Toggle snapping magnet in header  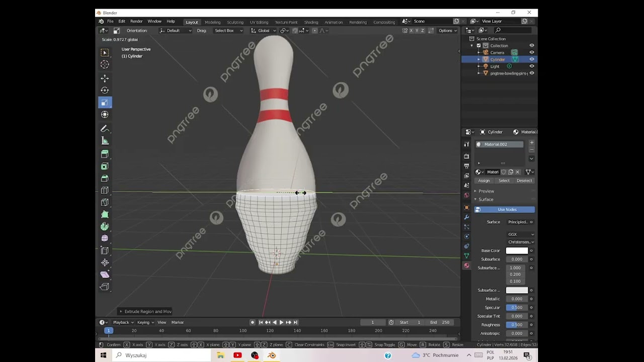point(295,31)
